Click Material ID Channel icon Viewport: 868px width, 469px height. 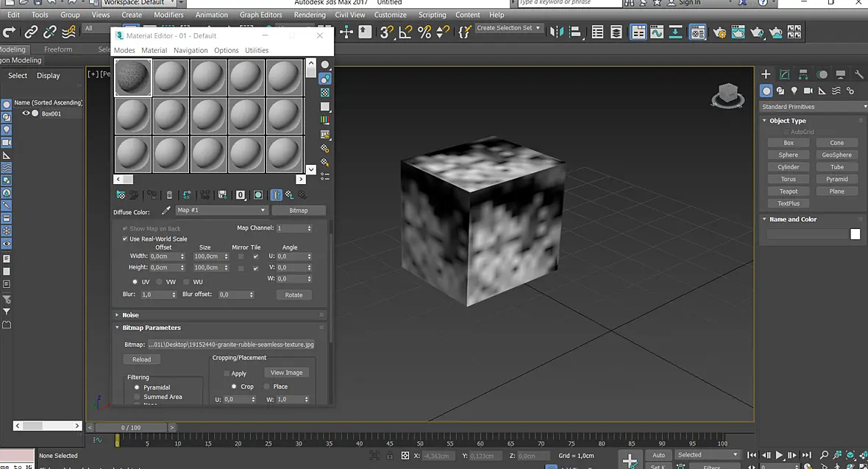tap(241, 194)
